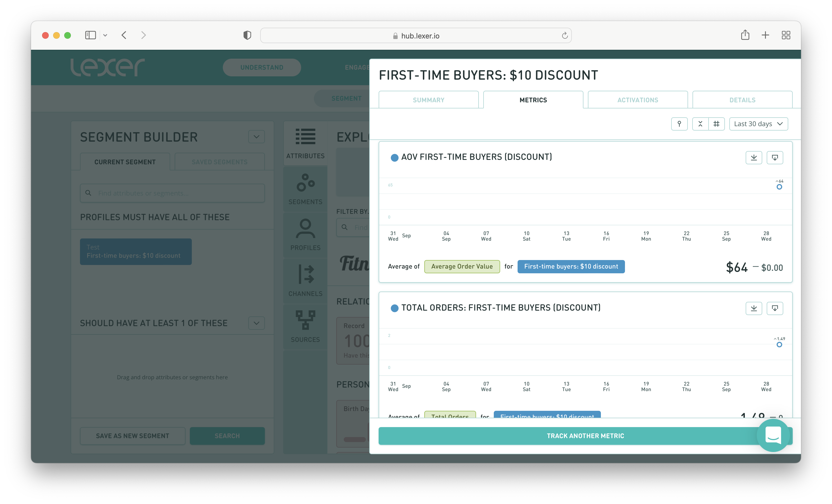Screen dimensions: 832x504
Task: Open a new Safari tab
Action: pos(765,35)
